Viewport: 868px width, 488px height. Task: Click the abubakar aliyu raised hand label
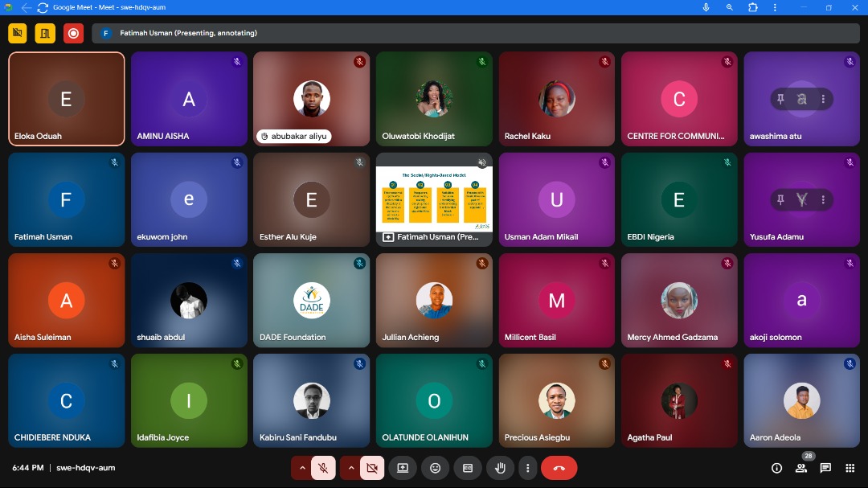pyautogui.click(x=293, y=136)
